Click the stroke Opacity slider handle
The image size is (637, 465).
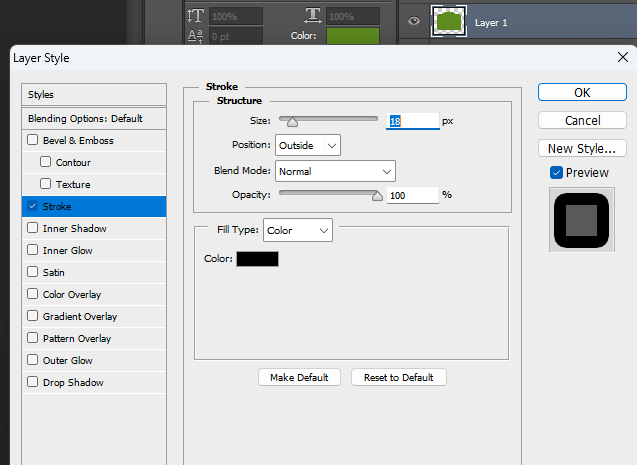pos(377,196)
